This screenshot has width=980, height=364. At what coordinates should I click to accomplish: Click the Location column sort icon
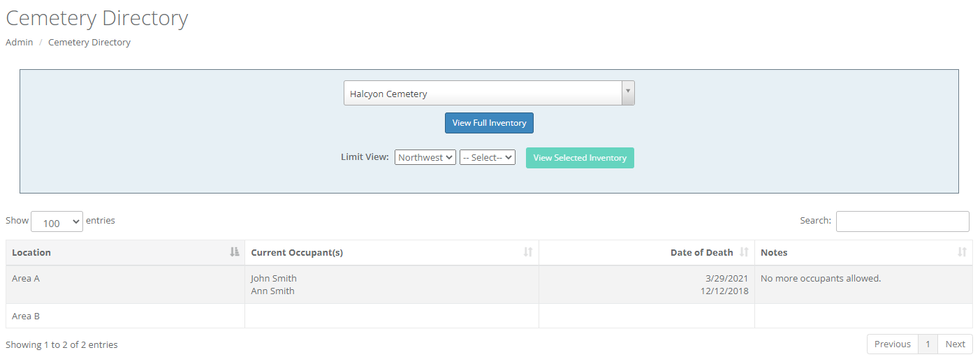(235, 252)
